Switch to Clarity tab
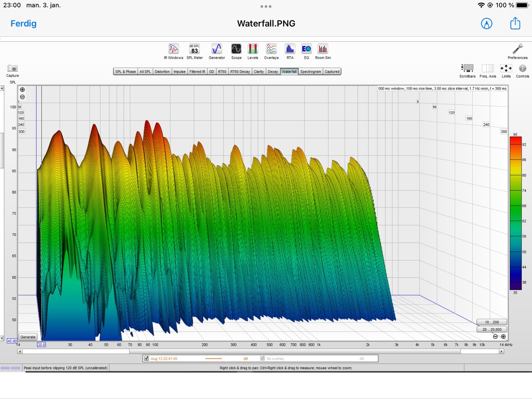The height and width of the screenshot is (399, 532). 259,72
